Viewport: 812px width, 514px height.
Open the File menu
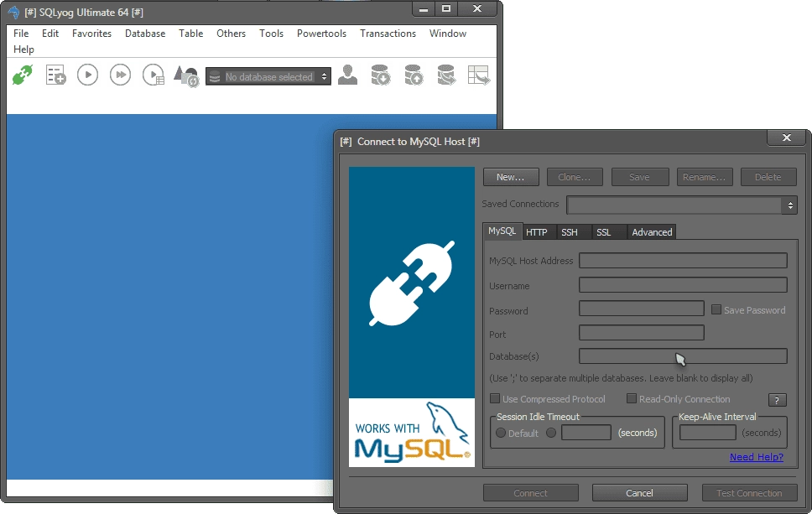click(x=21, y=34)
